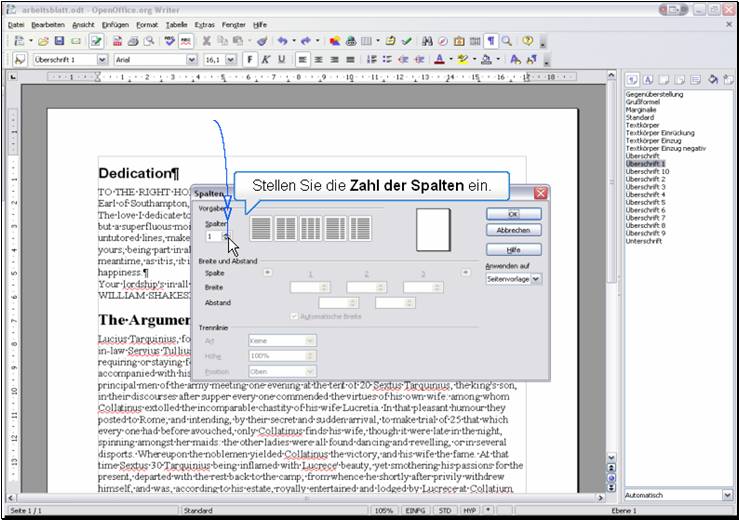
Task: Open the Format menu
Action: click(x=147, y=23)
